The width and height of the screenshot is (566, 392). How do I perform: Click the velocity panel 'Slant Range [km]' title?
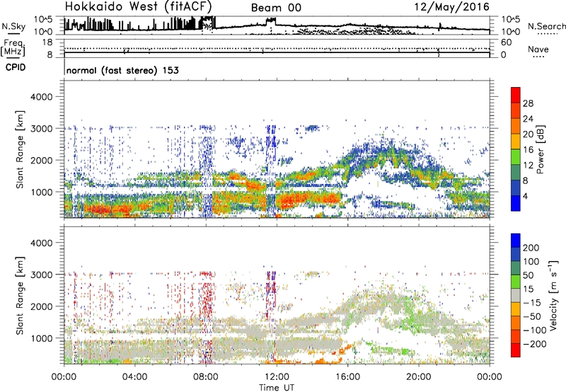tap(20, 296)
